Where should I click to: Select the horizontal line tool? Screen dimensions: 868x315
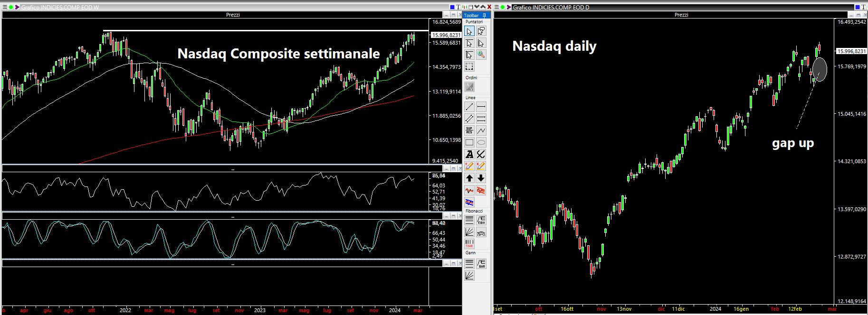(481, 107)
